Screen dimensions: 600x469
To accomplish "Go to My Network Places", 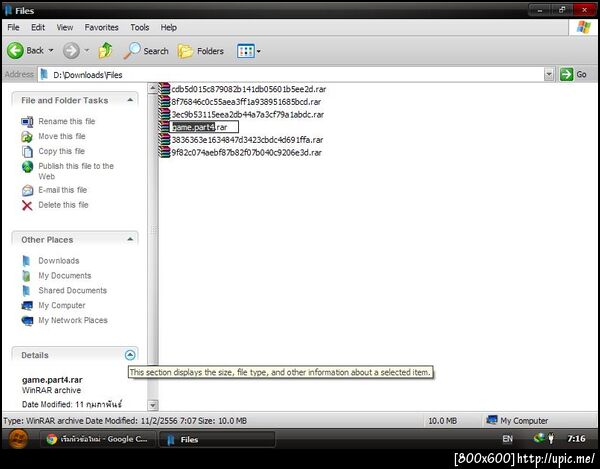I will tap(73, 320).
